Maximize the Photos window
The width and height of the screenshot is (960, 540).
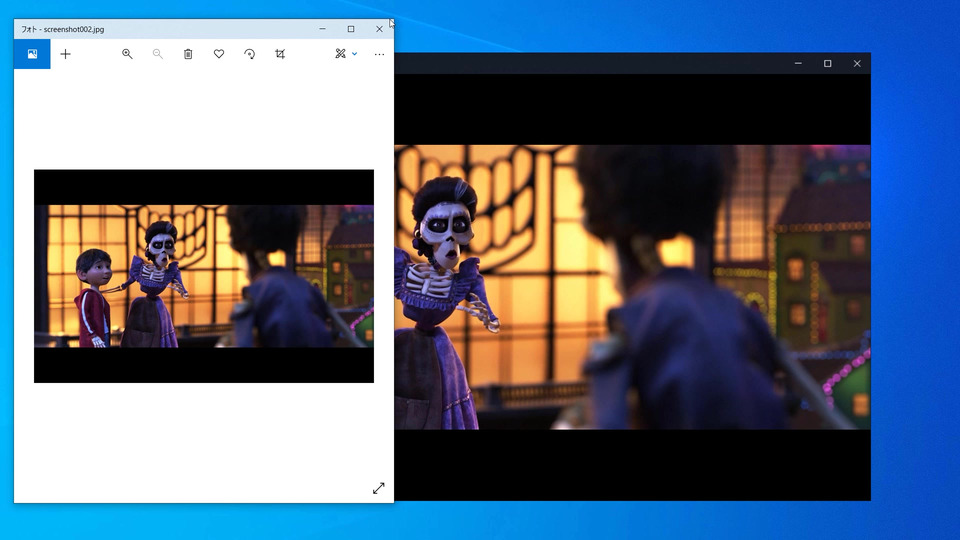coord(351,29)
